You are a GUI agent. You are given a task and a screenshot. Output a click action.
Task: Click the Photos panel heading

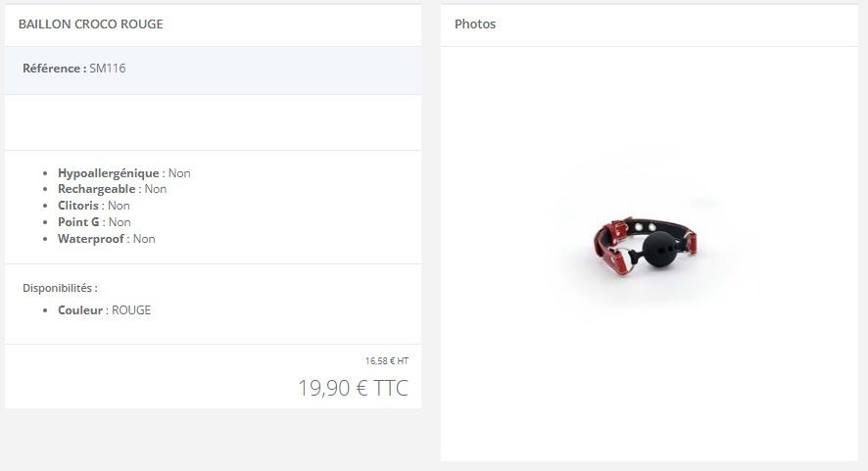(x=475, y=24)
